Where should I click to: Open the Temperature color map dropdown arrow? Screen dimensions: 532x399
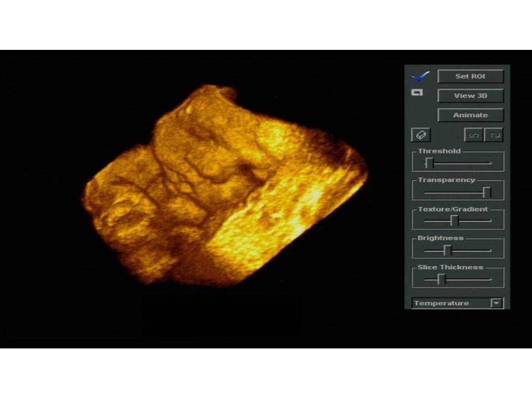click(x=497, y=303)
